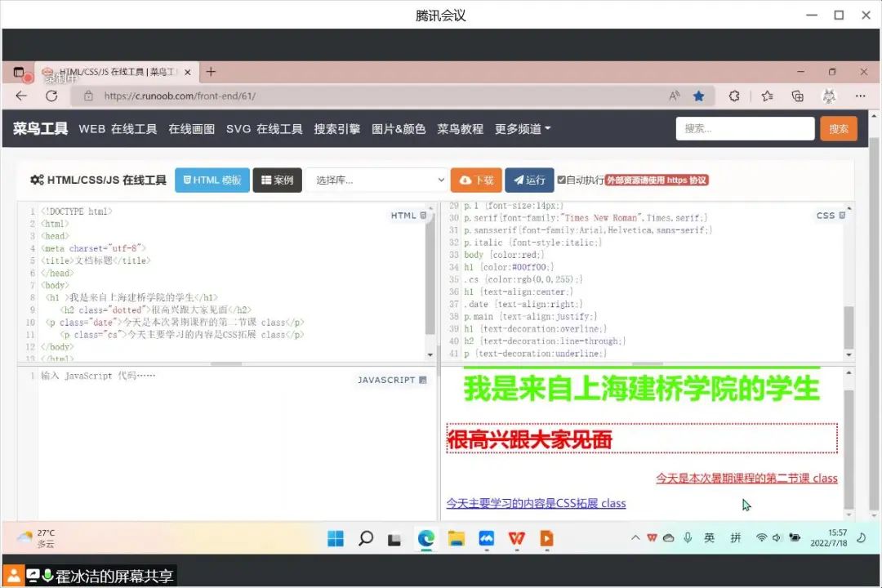Focus the 搜索... input field
This screenshot has height=588, width=882.
pos(745,129)
